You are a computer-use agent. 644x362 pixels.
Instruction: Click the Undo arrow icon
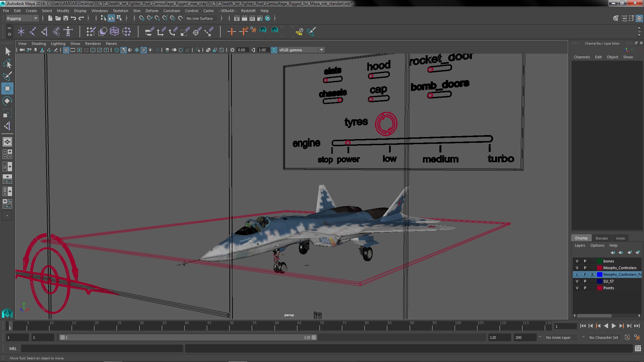point(73,18)
